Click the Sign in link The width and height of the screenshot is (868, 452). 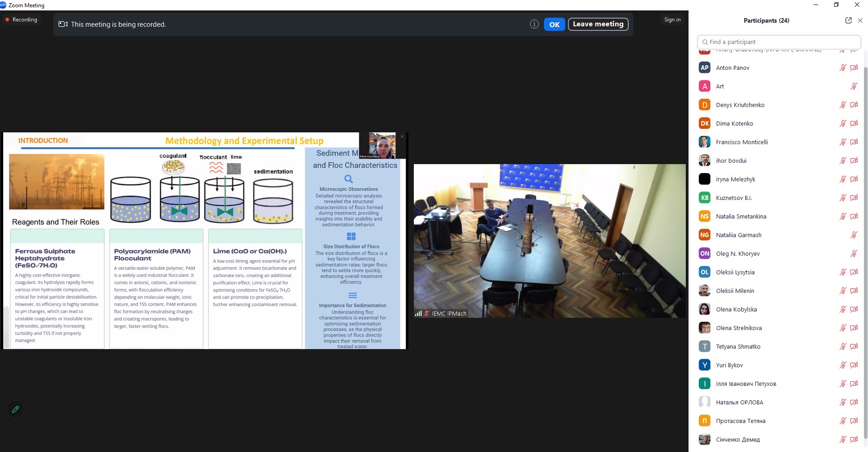pyautogui.click(x=672, y=19)
